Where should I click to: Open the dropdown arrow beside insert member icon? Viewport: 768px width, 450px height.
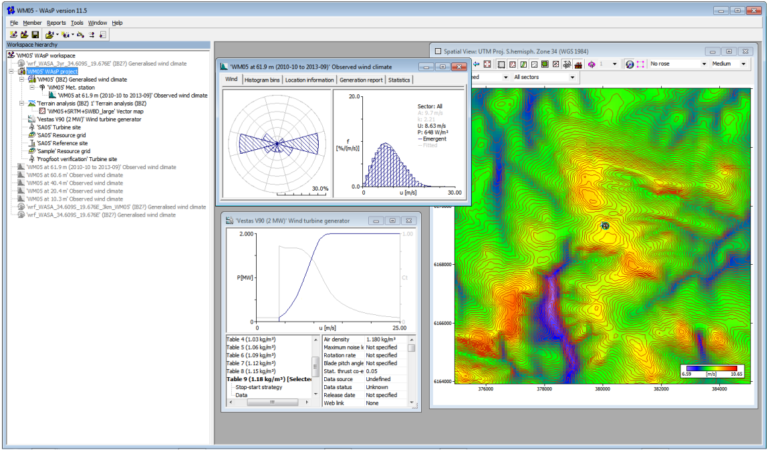[72, 35]
